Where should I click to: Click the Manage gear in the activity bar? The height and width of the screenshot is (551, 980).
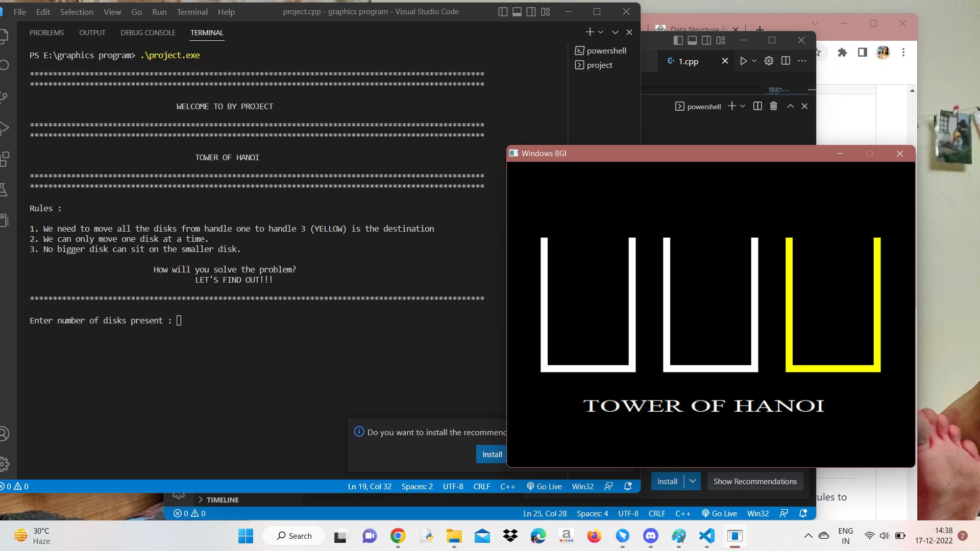(5, 464)
